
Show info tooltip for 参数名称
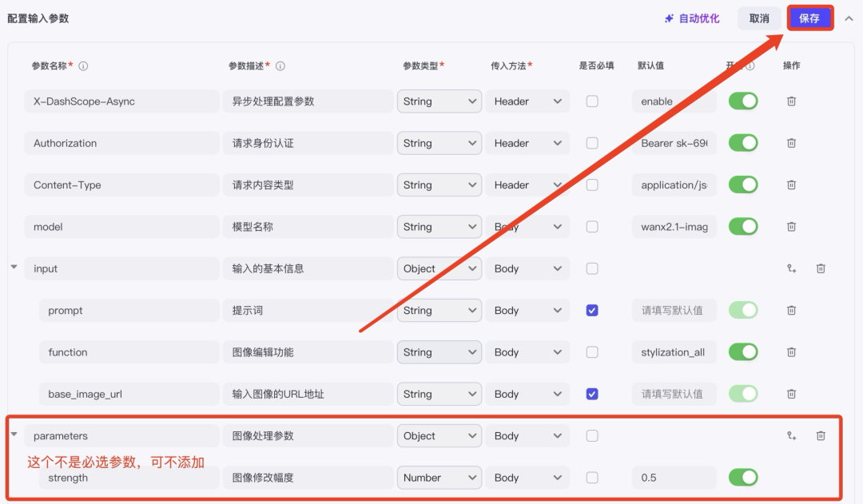[83, 66]
